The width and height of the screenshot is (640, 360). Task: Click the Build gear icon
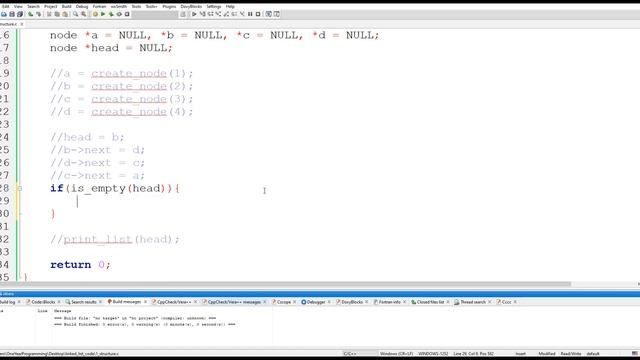(95, 14)
